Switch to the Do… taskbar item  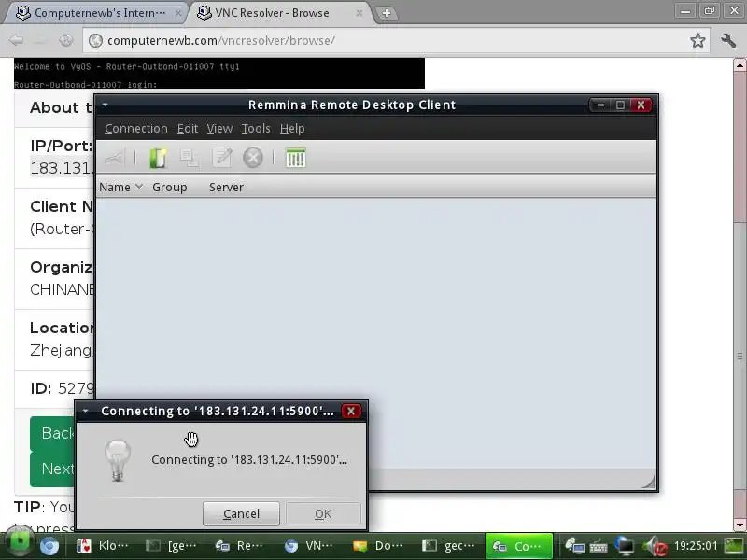pyautogui.click(x=378, y=546)
